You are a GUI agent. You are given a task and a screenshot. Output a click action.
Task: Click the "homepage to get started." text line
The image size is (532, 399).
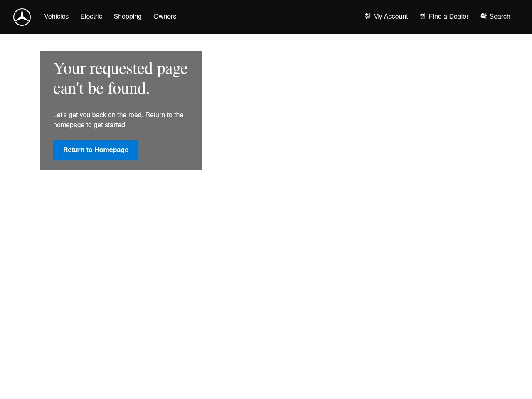click(x=90, y=125)
